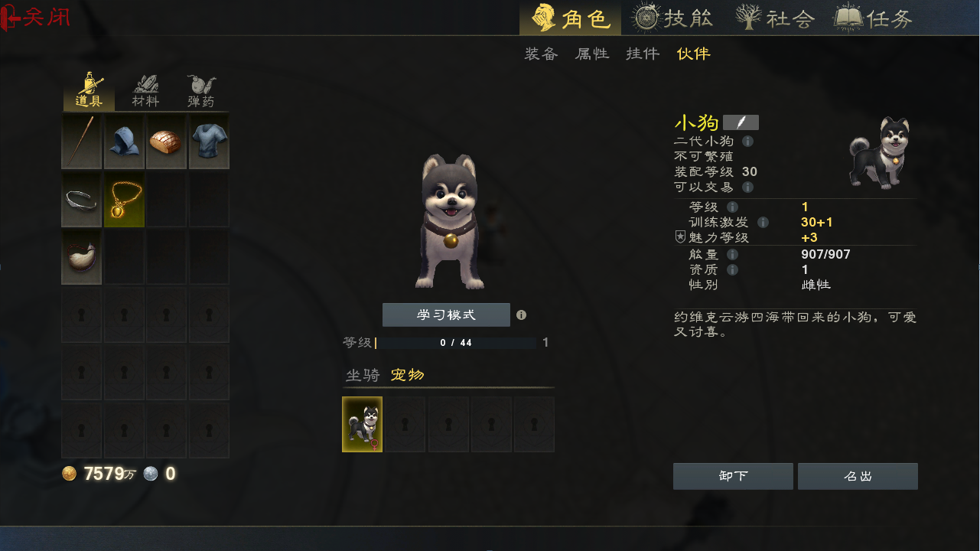
Task: Show info for 学习模式 button
Action: point(521,315)
